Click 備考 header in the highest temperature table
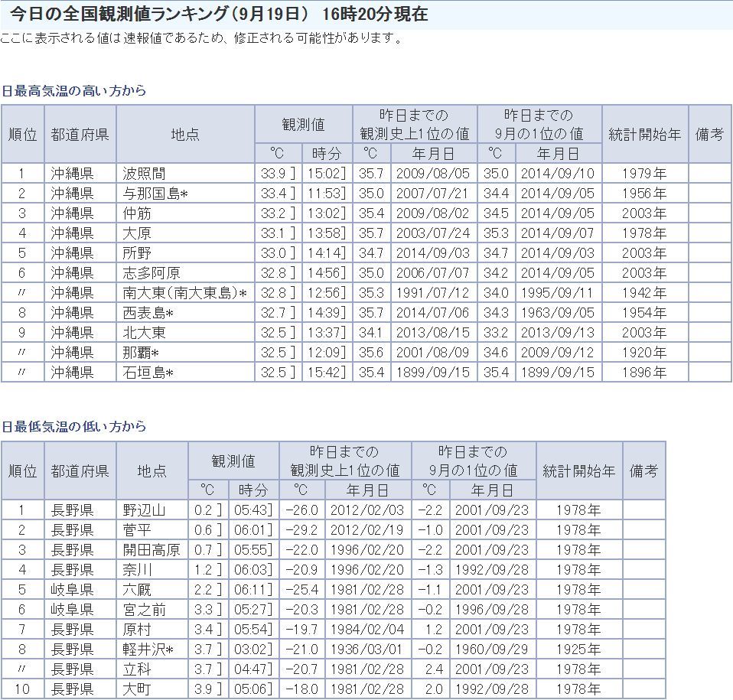The height and width of the screenshot is (700, 733). point(709,134)
